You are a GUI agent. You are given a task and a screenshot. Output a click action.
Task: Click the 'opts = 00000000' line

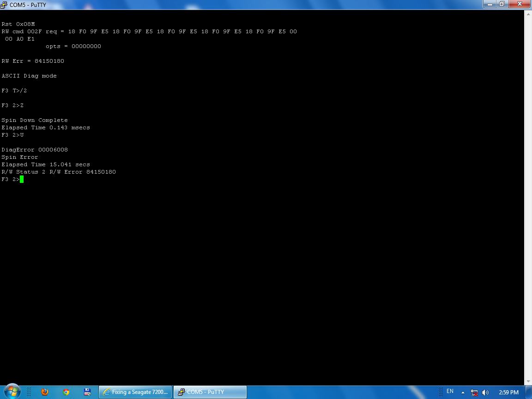tap(73, 46)
